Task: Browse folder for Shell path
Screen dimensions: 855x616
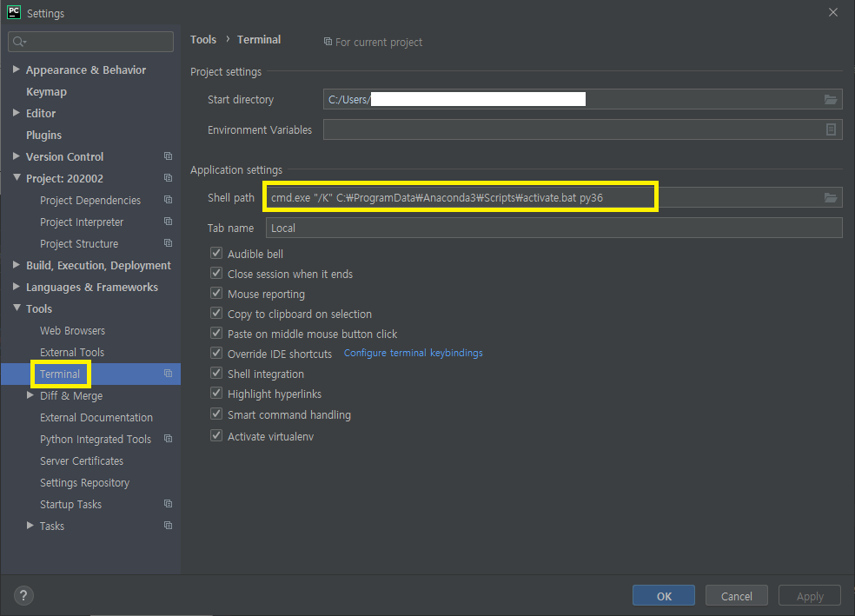Action: pos(830,197)
